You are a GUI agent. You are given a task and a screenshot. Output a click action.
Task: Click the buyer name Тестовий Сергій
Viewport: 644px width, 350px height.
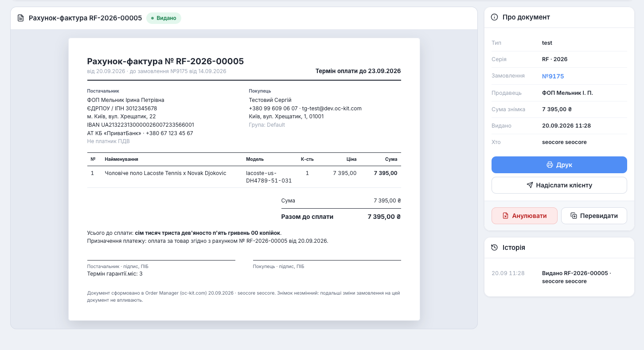coord(270,100)
